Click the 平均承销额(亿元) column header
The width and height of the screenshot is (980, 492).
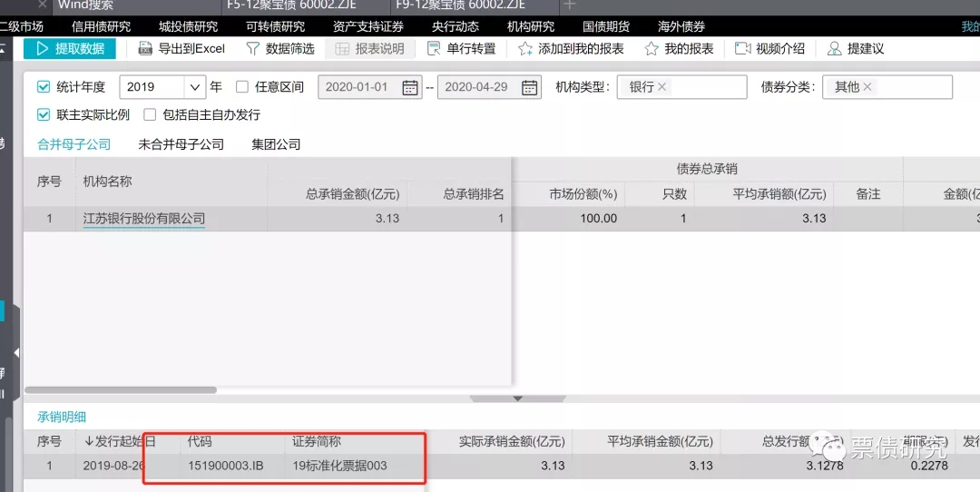pos(779,193)
